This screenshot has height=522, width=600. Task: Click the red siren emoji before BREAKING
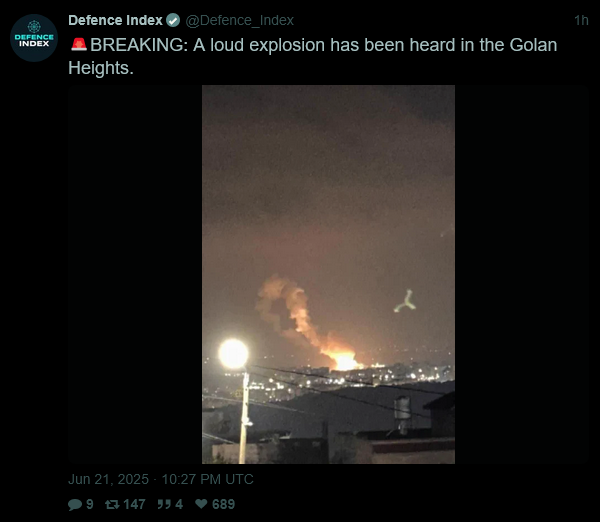(x=79, y=45)
